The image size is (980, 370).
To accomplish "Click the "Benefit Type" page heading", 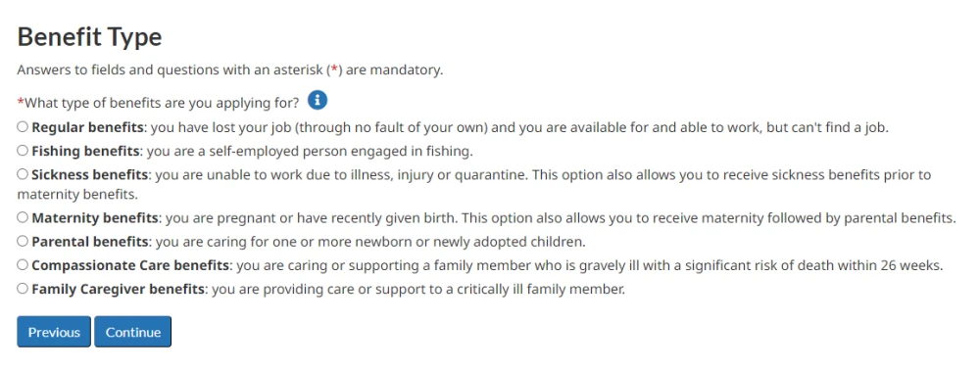I will click(x=89, y=37).
